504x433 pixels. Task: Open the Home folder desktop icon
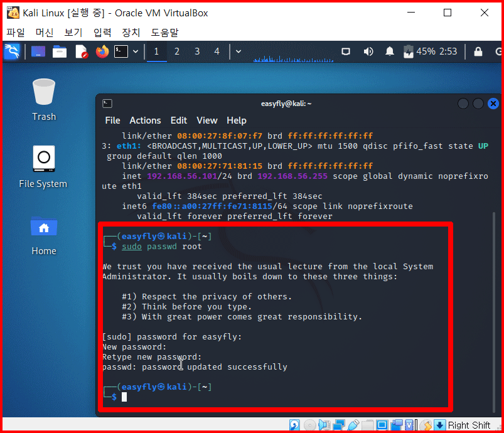pos(44,237)
